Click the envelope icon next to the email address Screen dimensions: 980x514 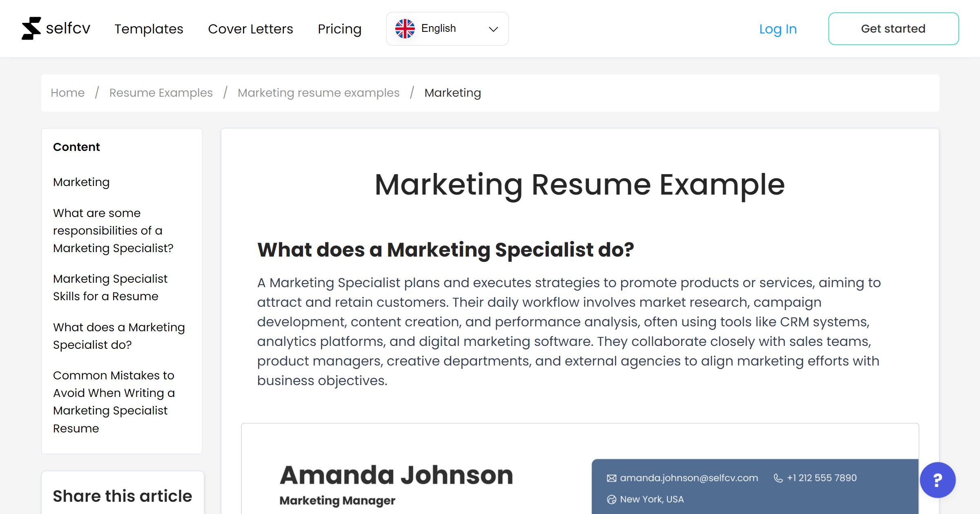(611, 478)
